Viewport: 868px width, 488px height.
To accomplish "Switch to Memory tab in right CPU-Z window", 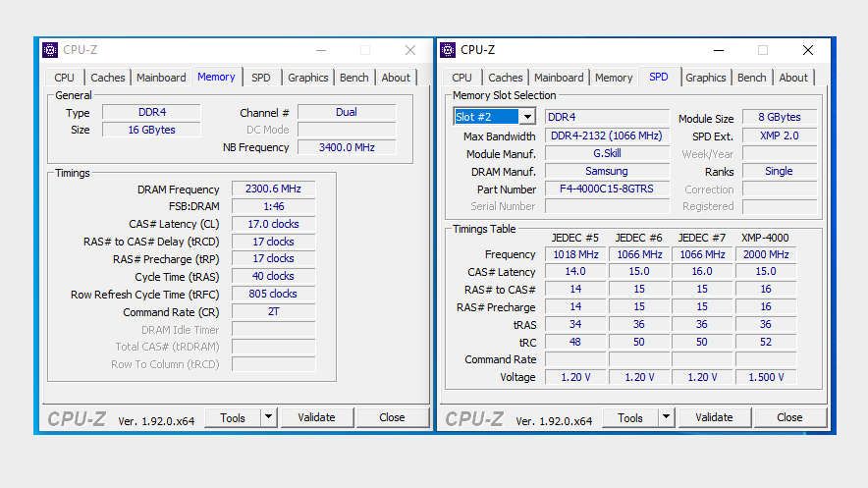I will 614,78.
